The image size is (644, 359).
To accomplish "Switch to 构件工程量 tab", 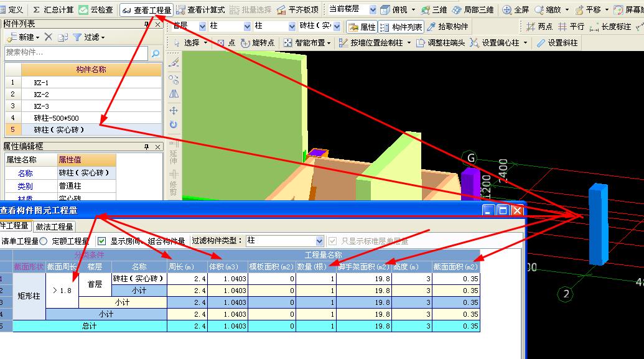I will click(x=15, y=226).
